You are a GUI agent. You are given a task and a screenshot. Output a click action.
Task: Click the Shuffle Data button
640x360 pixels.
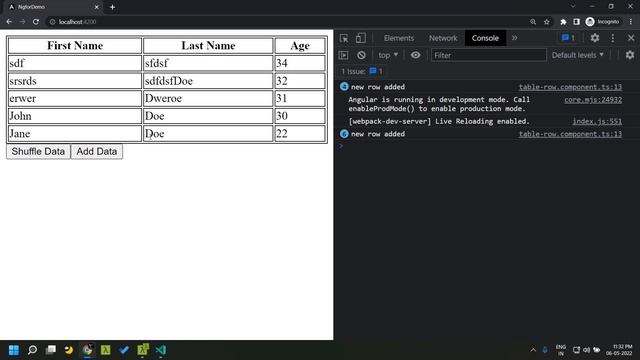click(x=38, y=151)
